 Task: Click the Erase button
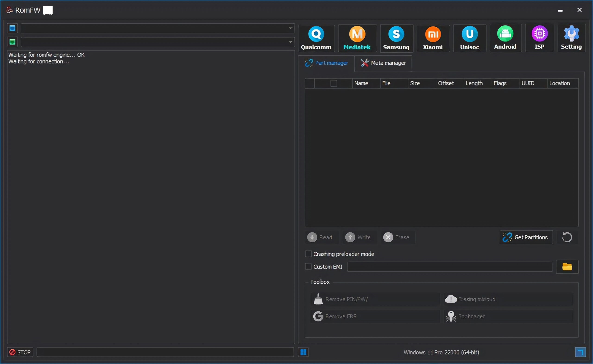398,237
